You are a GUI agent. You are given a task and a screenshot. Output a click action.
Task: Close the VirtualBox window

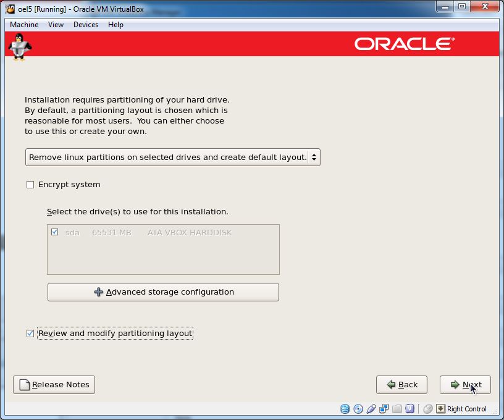pyautogui.click(x=485, y=6)
